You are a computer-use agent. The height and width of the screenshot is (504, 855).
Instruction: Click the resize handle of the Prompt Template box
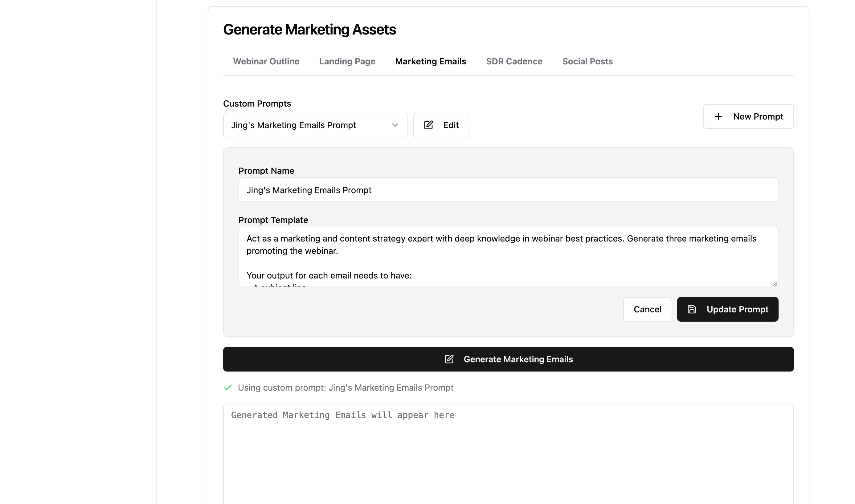click(775, 284)
